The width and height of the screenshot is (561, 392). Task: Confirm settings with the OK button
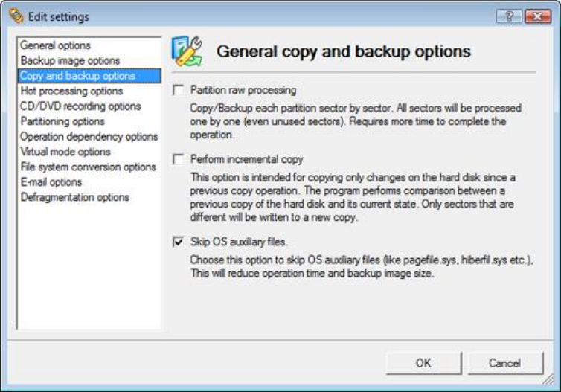point(423,363)
